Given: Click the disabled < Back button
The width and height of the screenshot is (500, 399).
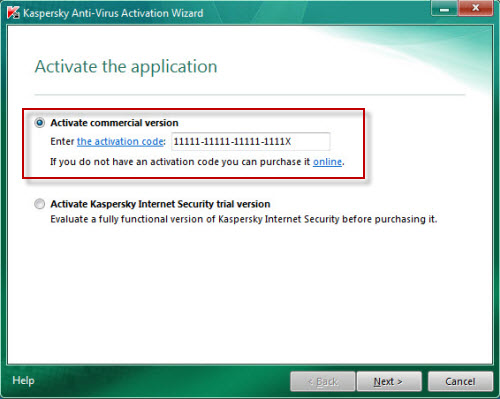Looking at the screenshot, I should (322, 381).
